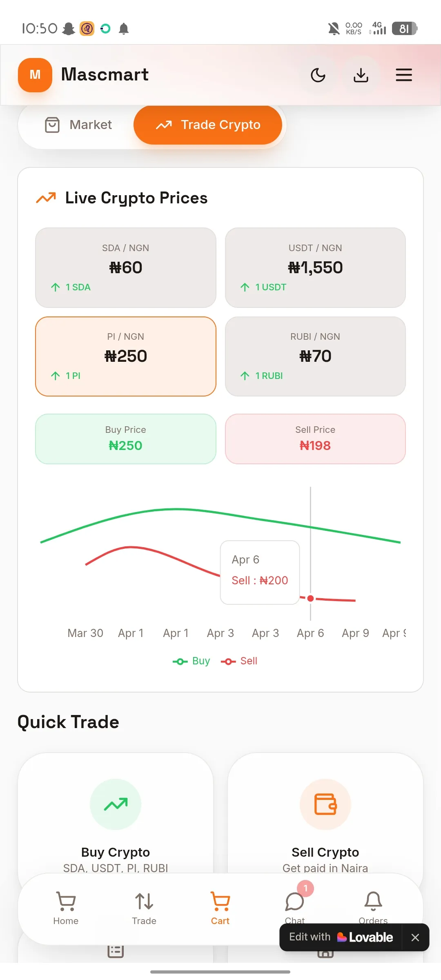Viewport: 441px width, 980px height.
Task: Open the hamburger menu
Action: (x=404, y=75)
